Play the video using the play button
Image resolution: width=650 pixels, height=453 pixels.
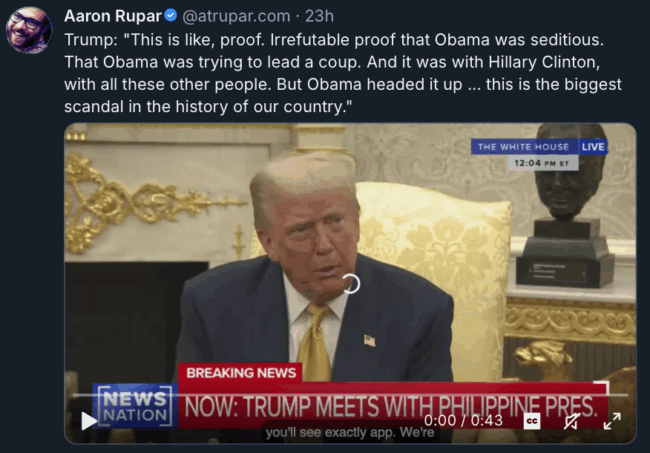pyautogui.click(x=89, y=421)
